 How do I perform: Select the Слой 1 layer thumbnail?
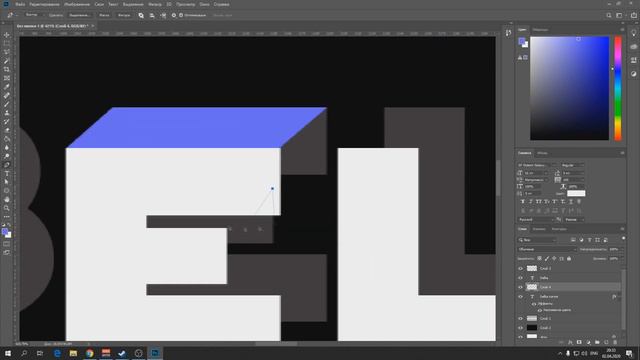coord(532,318)
